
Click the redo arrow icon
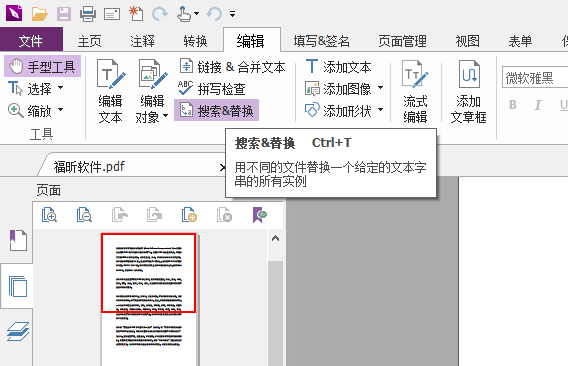tap(160, 14)
